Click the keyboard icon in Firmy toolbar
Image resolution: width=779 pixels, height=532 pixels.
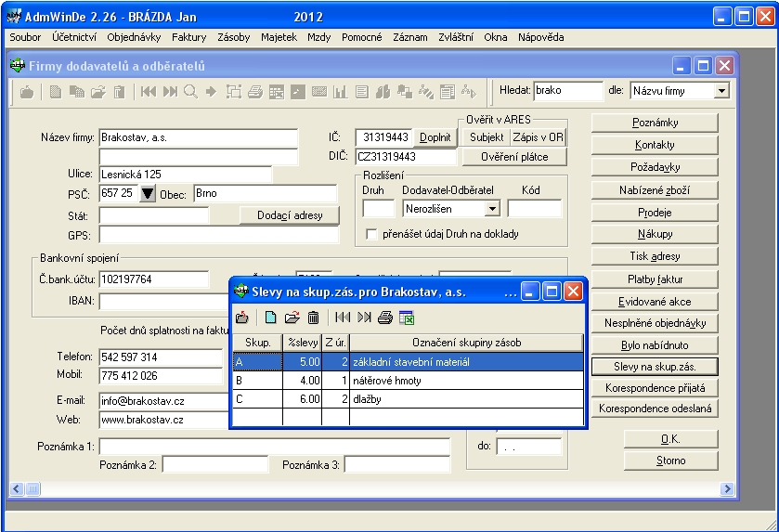[x=319, y=92]
